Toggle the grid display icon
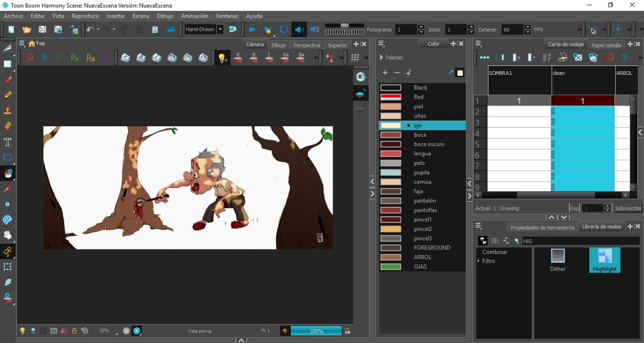 tap(355, 58)
